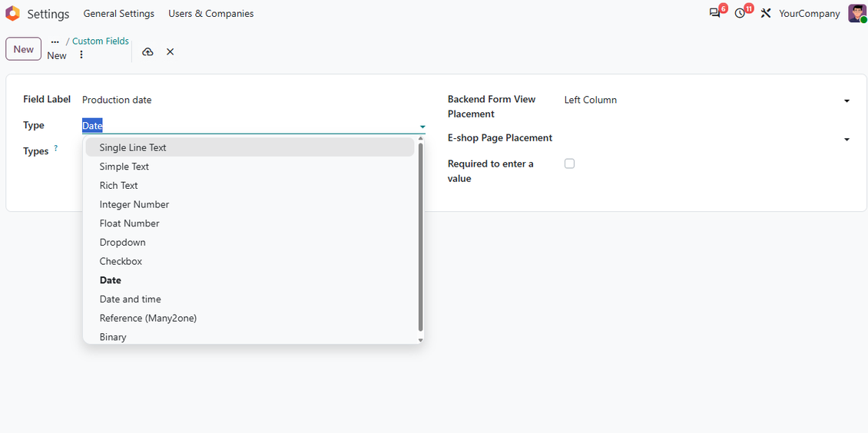The image size is (868, 433).
Task: Choose Single Line Text type
Action: pos(250,147)
